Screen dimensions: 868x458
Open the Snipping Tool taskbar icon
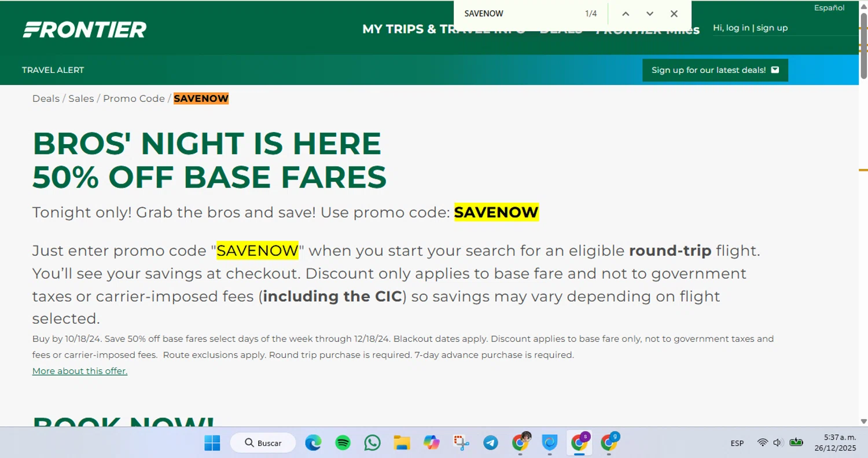pyautogui.click(x=461, y=443)
